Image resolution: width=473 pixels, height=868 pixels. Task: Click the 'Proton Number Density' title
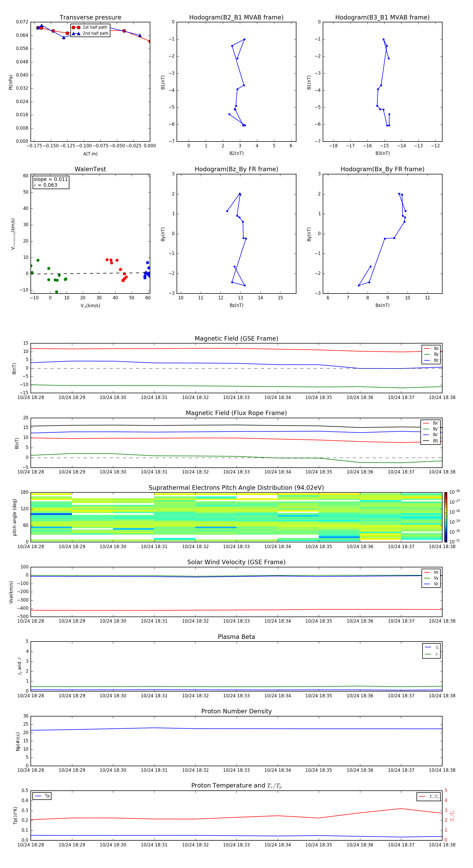pyautogui.click(x=236, y=711)
